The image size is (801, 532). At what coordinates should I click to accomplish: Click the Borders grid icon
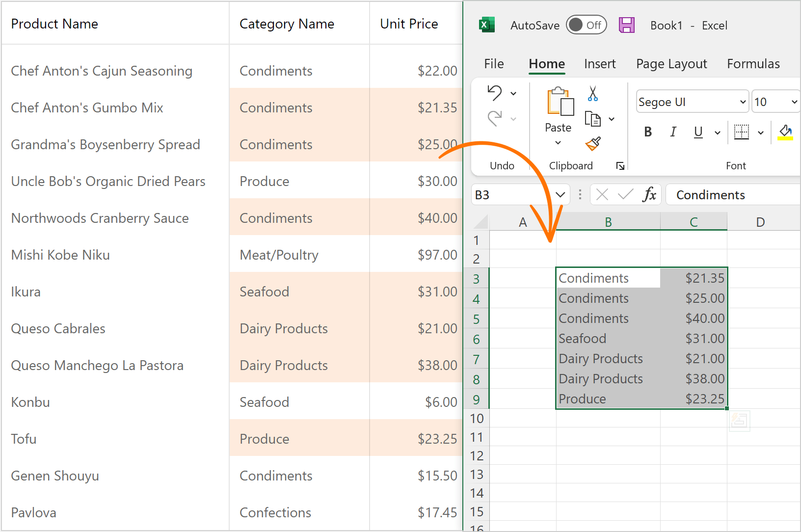tap(741, 132)
